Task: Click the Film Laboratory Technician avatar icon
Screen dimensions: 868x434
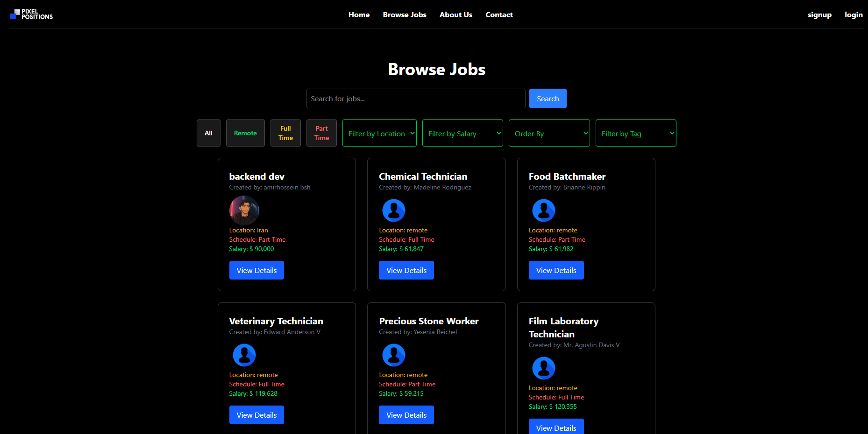Action: [544, 368]
